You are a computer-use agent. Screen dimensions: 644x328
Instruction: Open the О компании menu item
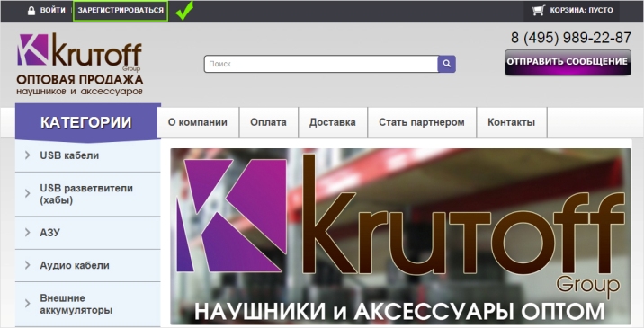tap(198, 122)
